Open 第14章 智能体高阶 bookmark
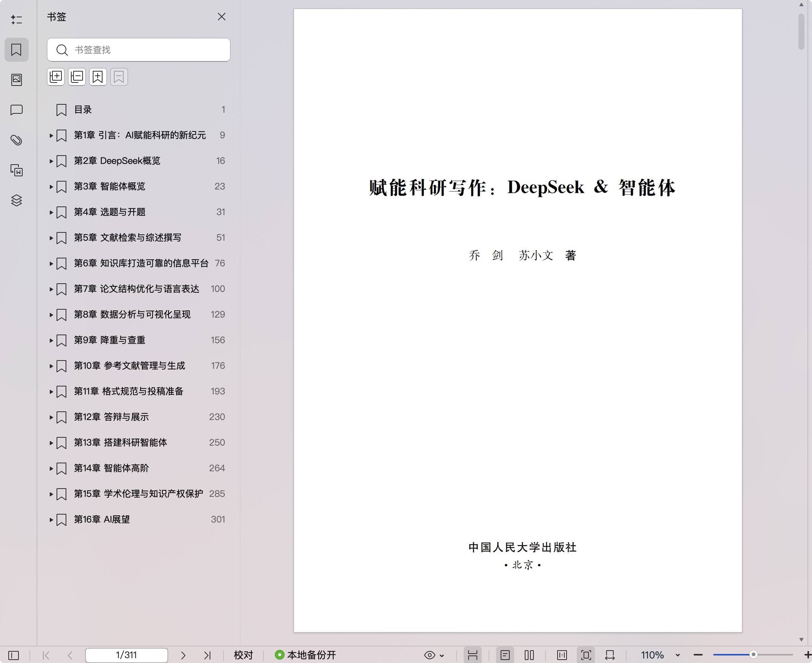 (111, 468)
